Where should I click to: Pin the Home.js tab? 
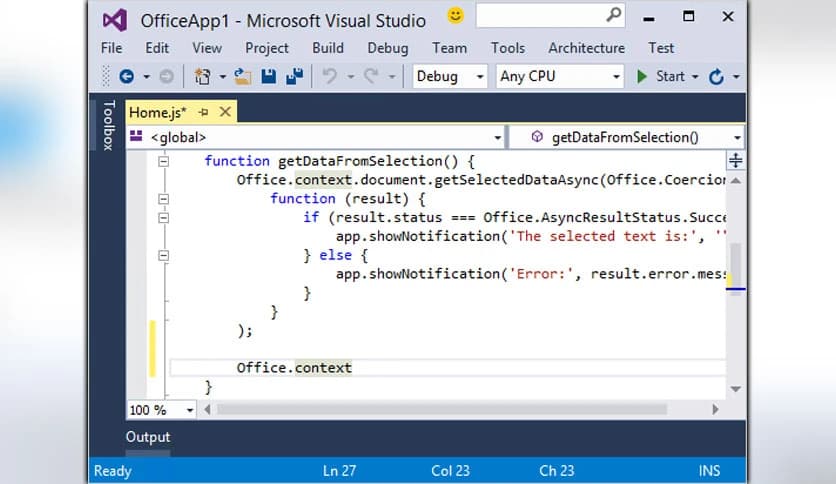[x=203, y=112]
